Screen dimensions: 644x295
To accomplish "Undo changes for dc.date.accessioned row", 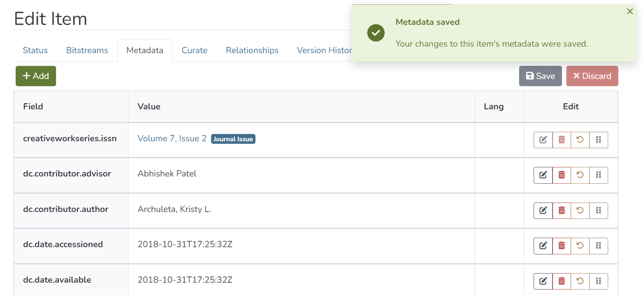I will pos(580,246).
